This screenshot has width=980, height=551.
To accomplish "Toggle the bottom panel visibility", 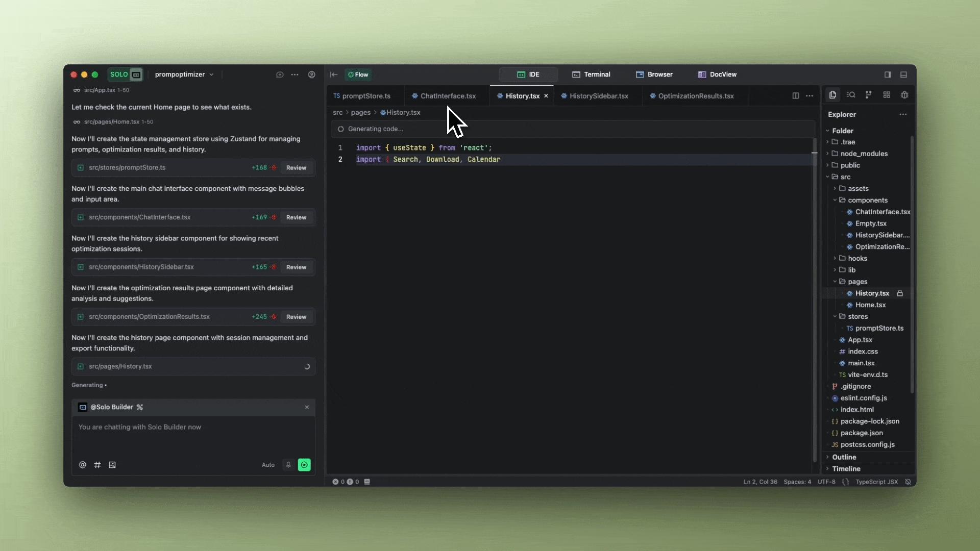I will click(903, 74).
